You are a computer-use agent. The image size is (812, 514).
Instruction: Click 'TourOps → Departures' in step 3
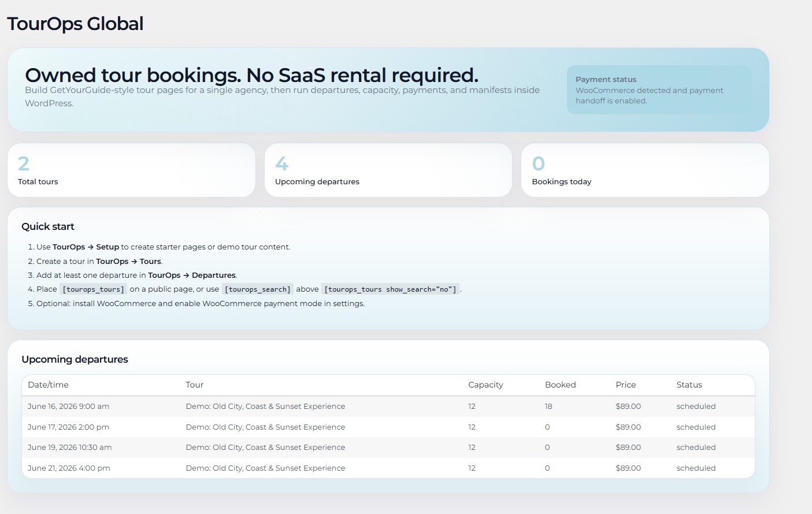point(192,275)
